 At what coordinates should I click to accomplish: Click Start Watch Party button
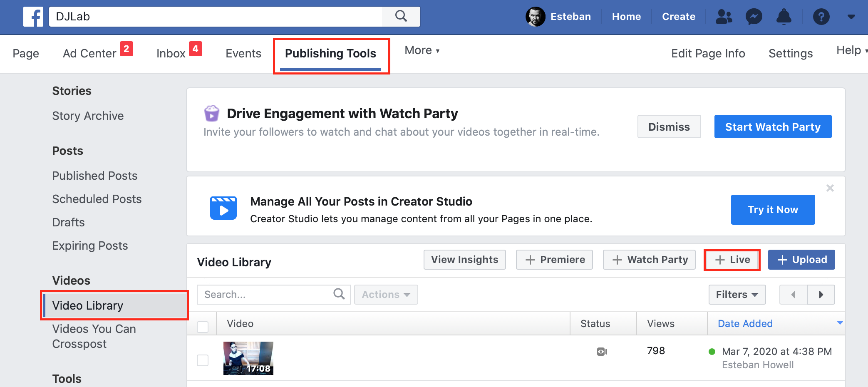773,127
